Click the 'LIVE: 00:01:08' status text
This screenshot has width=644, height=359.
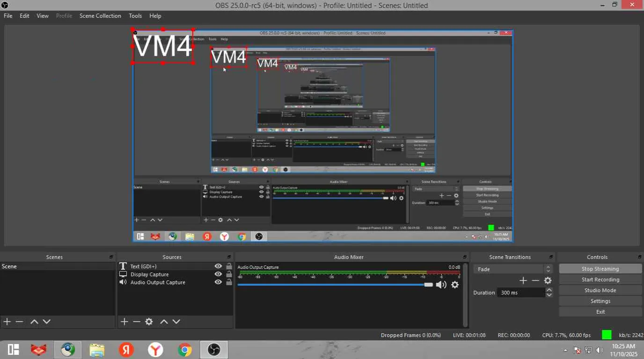pyautogui.click(x=469, y=335)
